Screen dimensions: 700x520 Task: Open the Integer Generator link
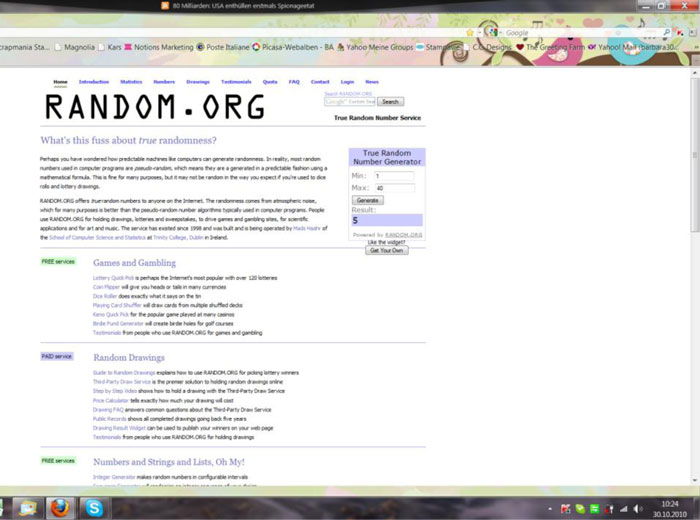(x=114, y=477)
